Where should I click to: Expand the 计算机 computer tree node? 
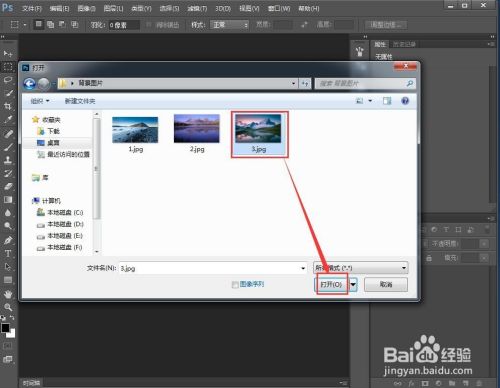46,201
